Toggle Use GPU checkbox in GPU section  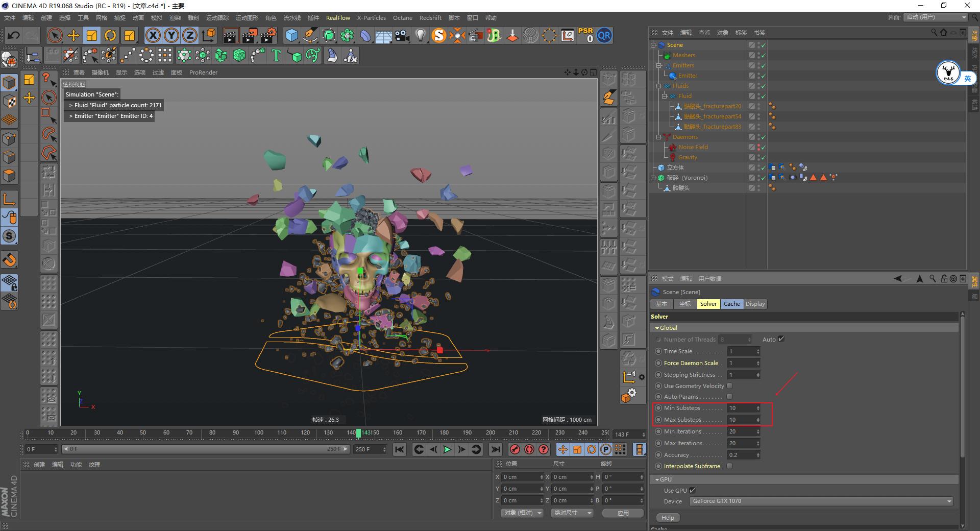[693, 490]
